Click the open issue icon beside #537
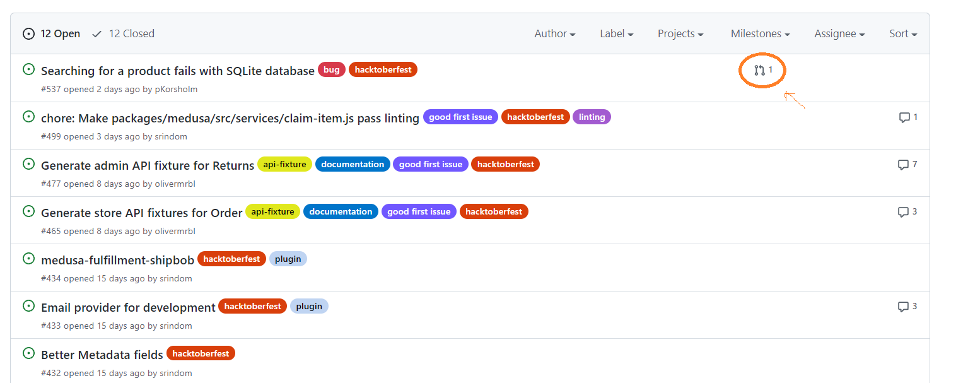The width and height of the screenshot is (980, 383). [x=28, y=69]
